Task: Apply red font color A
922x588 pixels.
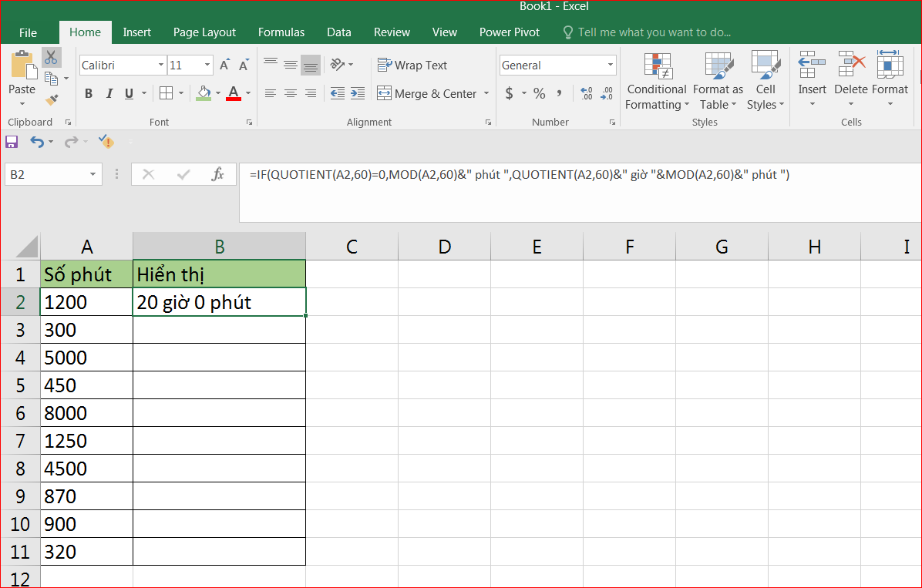Action: click(234, 93)
